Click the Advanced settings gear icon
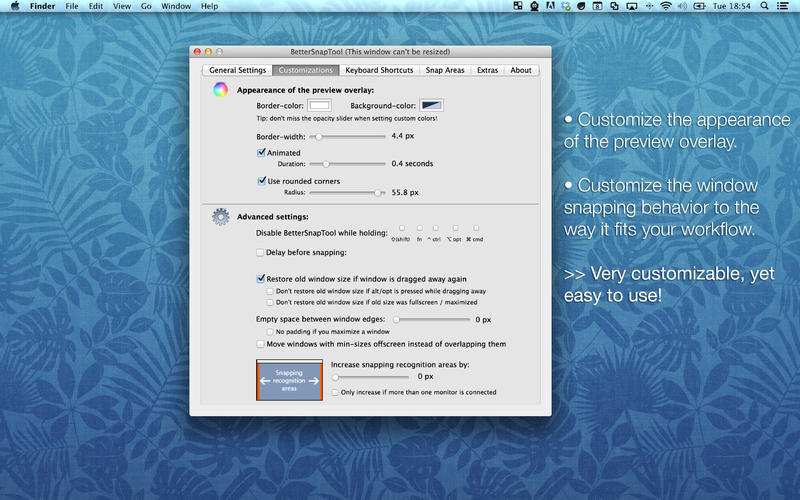 tap(220, 216)
